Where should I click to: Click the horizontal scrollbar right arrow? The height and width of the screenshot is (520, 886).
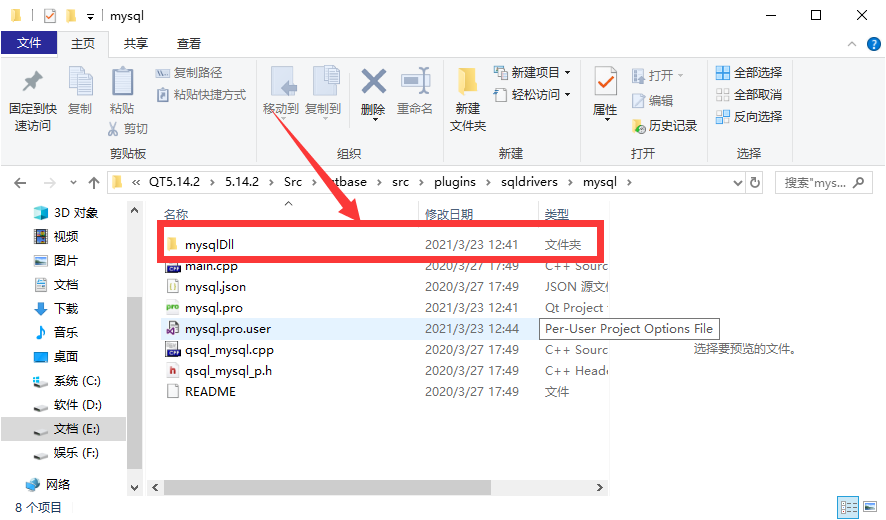tap(600, 487)
